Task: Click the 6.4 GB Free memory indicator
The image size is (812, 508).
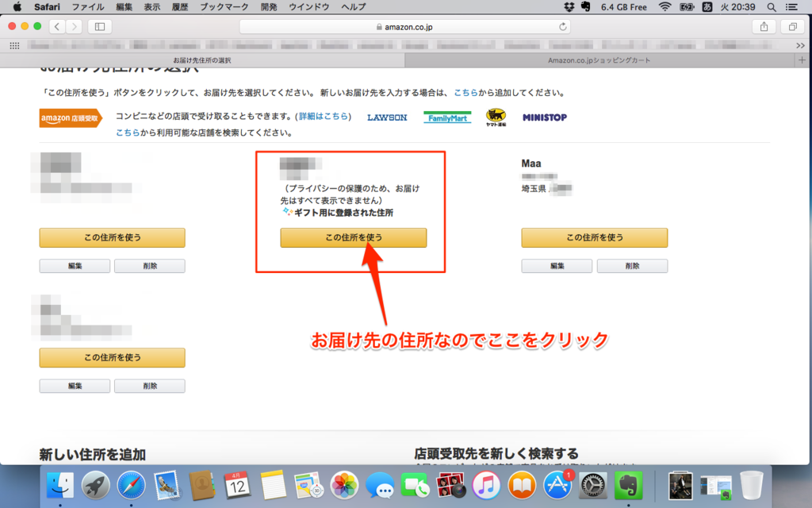Action: (623, 6)
